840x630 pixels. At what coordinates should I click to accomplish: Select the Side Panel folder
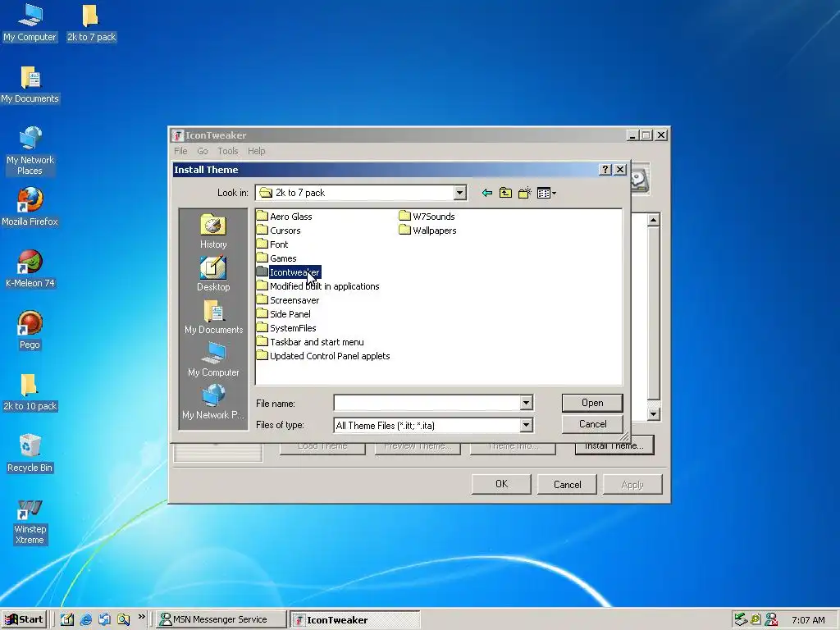click(x=283, y=314)
